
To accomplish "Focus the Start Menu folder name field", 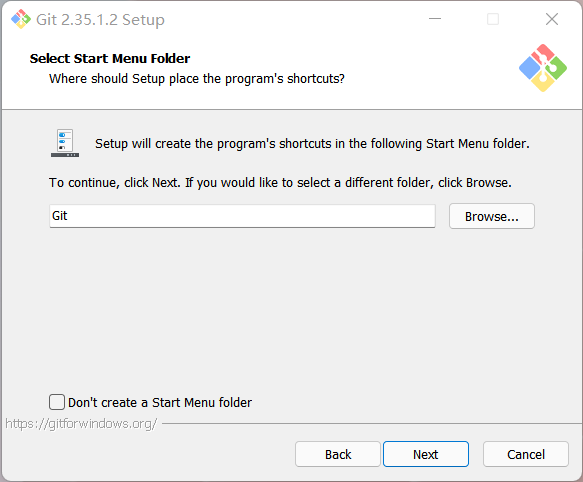I will [x=242, y=216].
